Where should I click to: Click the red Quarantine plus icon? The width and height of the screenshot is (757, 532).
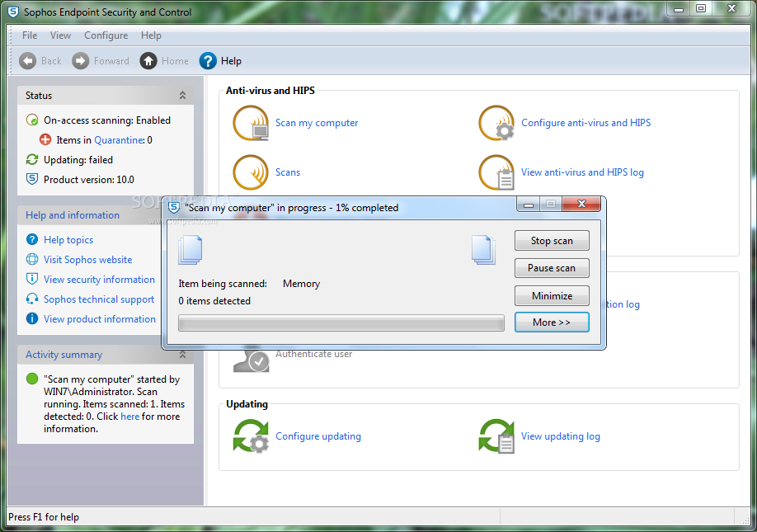pyautogui.click(x=45, y=139)
